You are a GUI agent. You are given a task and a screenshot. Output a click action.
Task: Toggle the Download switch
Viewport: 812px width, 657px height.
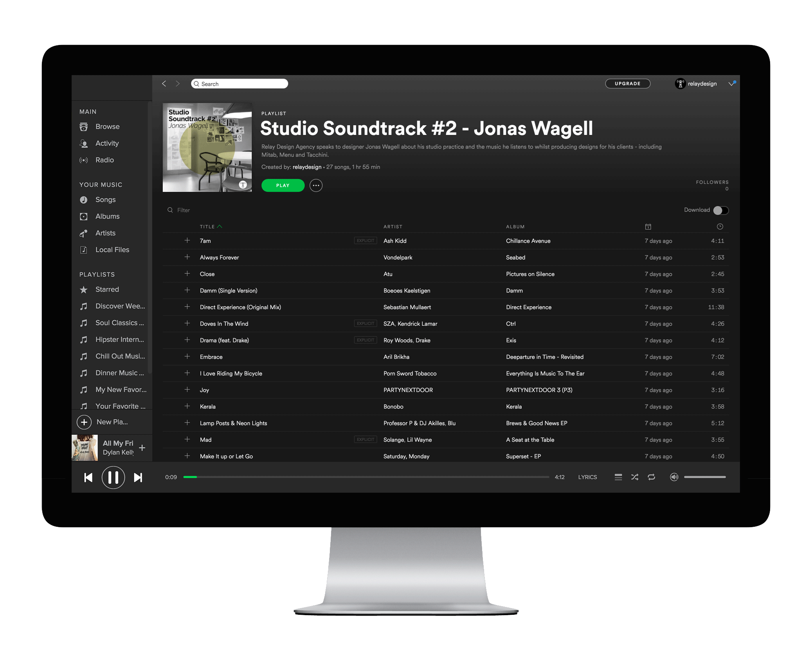(x=720, y=210)
